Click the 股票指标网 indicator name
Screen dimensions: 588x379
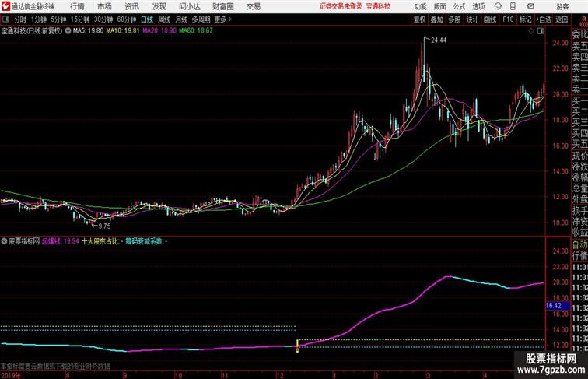(24, 241)
